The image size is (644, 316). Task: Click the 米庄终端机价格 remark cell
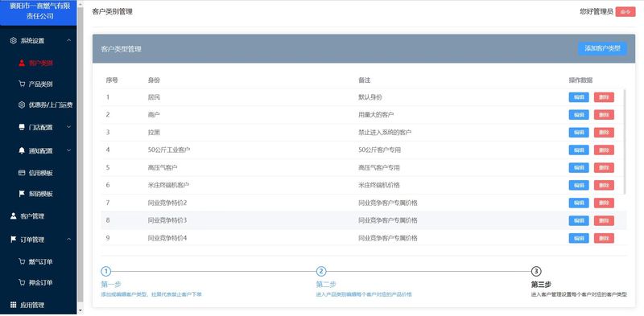(379, 185)
